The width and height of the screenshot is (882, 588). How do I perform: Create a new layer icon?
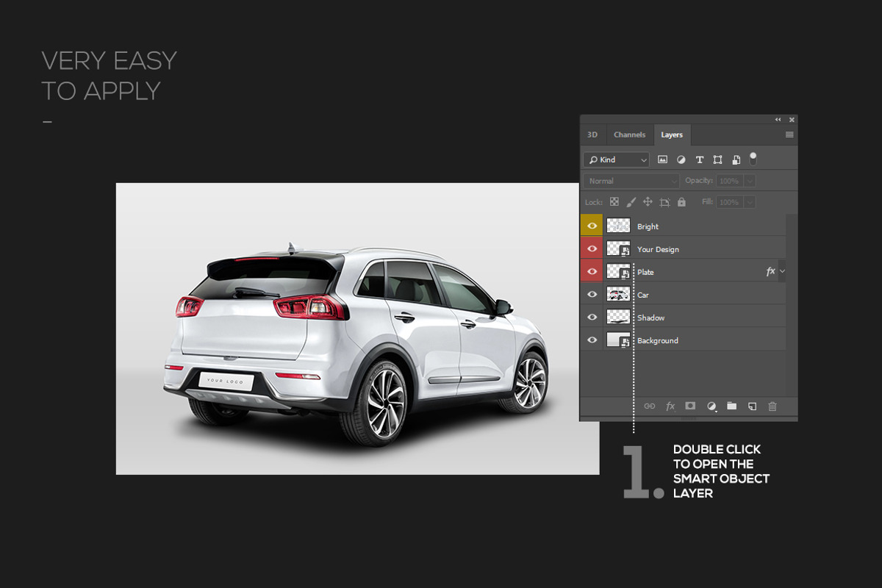coord(752,406)
